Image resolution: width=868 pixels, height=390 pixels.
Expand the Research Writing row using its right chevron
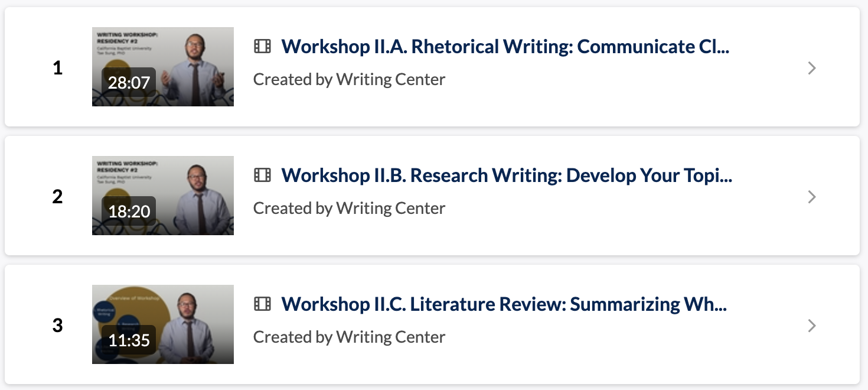812,197
